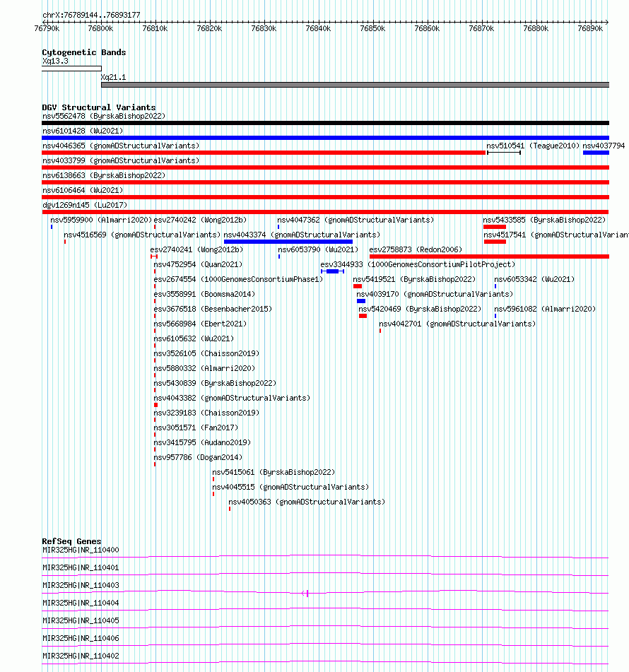Open nsv4516569 (gnomADStructuralVariants) label
Image resolution: width=629 pixels, height=672 pixels.
click(x=142, y=235)
